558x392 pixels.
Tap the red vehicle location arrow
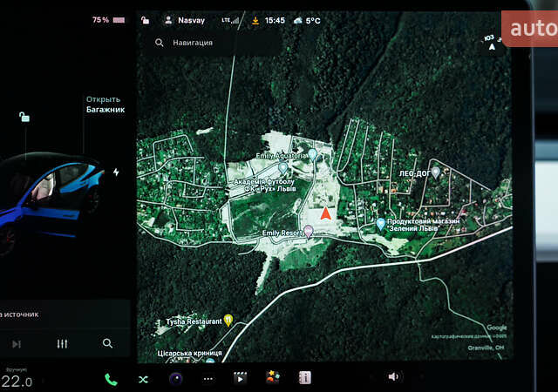(325, 213)
